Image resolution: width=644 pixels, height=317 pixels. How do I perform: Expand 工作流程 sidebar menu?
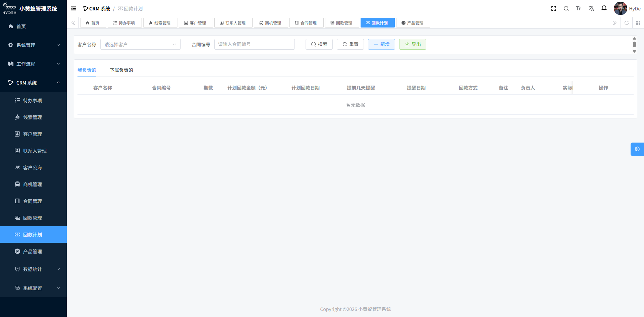(33, 64)
